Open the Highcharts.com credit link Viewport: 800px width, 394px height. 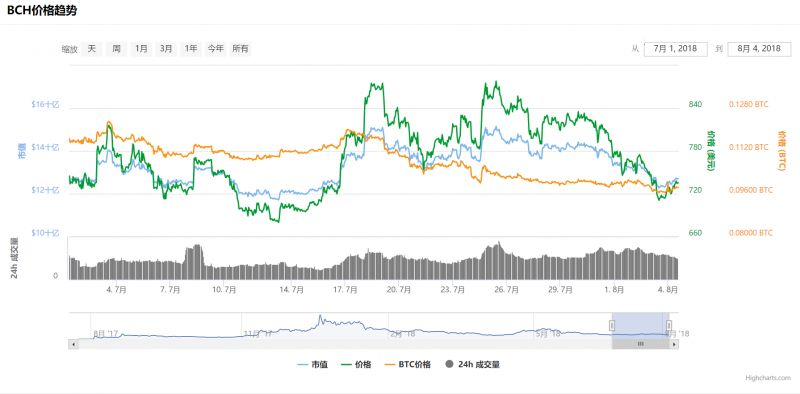(x=768, y=378)
